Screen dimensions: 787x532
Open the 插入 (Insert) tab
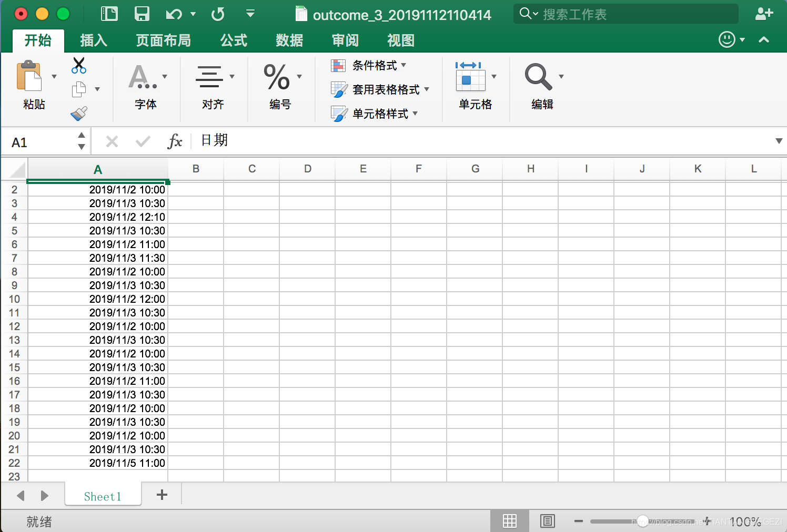click(x=94, y=40)
